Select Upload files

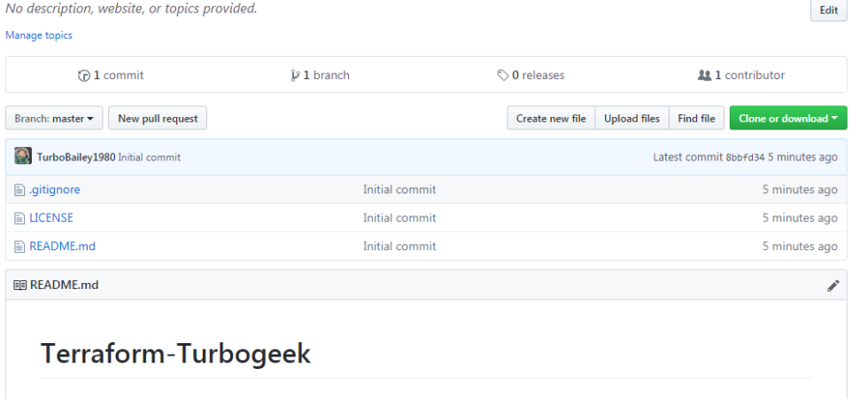point(632,118)
